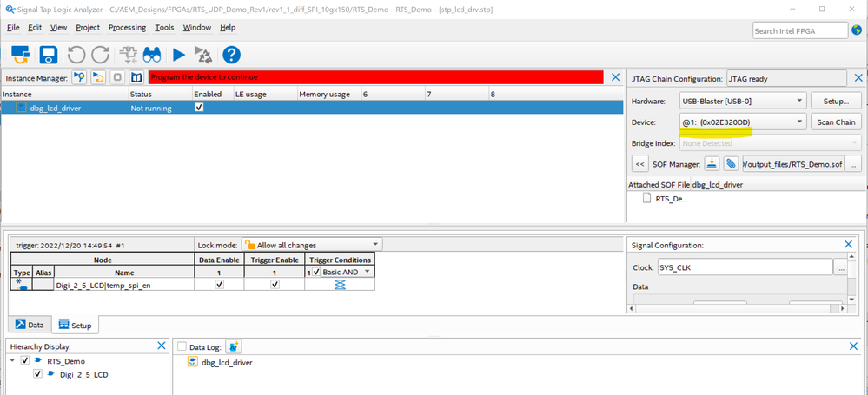868x395 pixels.
Task: Click the SYS_CLK clock input field
Action: point(745,267)
